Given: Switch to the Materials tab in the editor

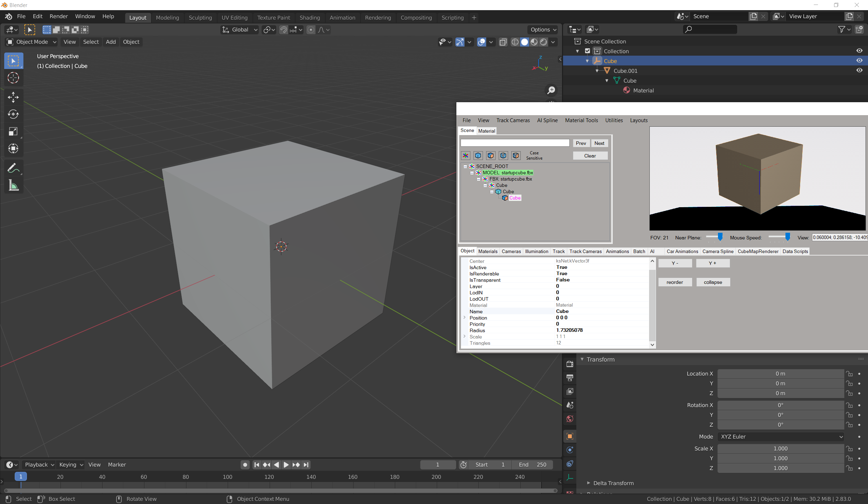Looking at the screenshot, I should click(x=488, y=251).
